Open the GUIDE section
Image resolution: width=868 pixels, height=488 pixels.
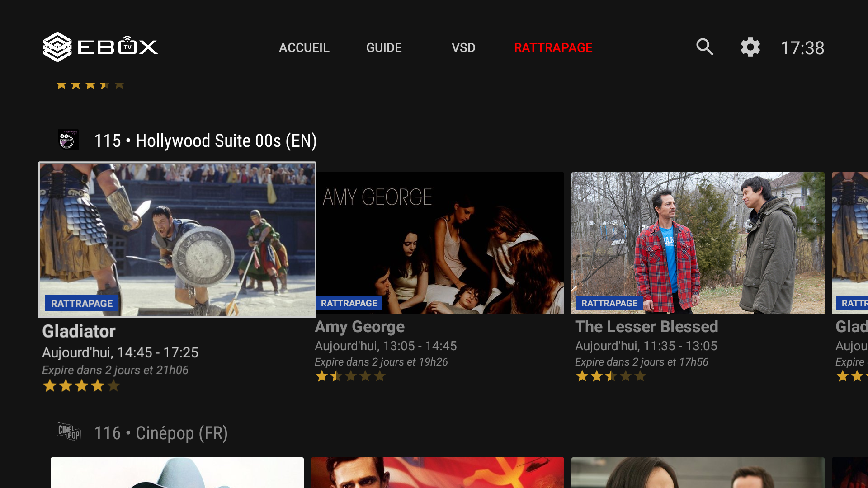coord(384,47)
